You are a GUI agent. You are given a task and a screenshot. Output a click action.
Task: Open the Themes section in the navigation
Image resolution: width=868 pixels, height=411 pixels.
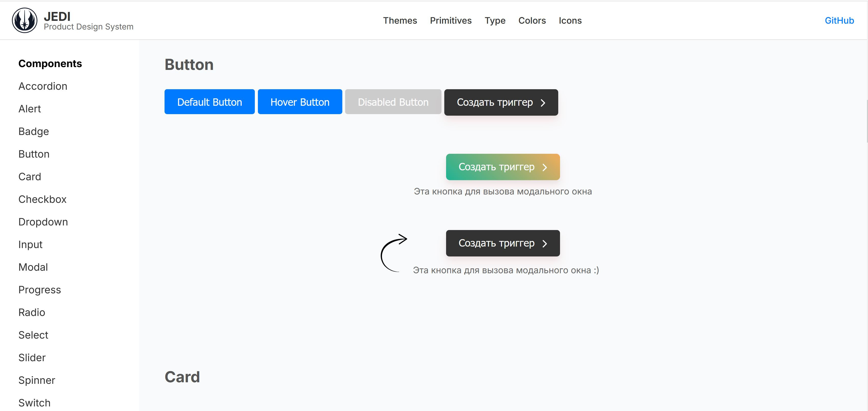(x=400, y=21)
